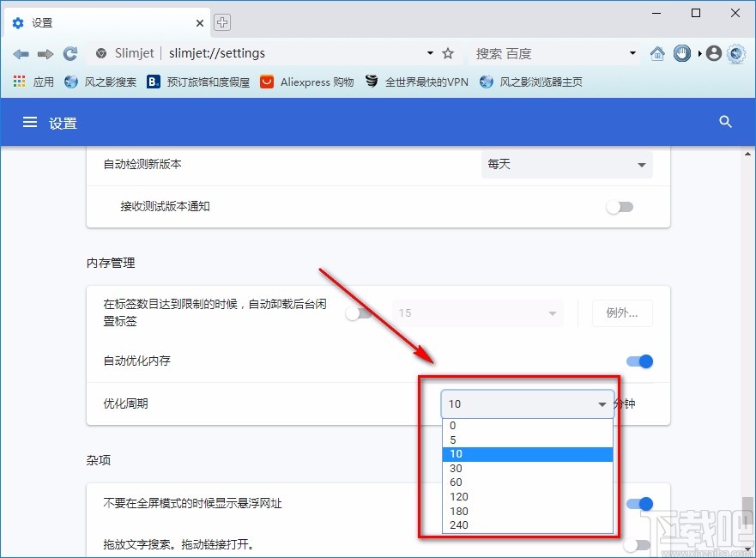Click the home page icon
Viewport: 756px width, 558px height.
point(657,52)
